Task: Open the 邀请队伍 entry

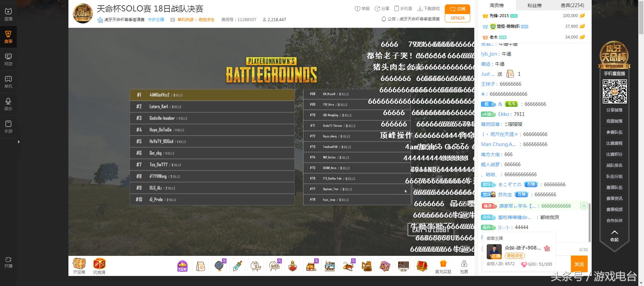Action: (x=614, y=188)
